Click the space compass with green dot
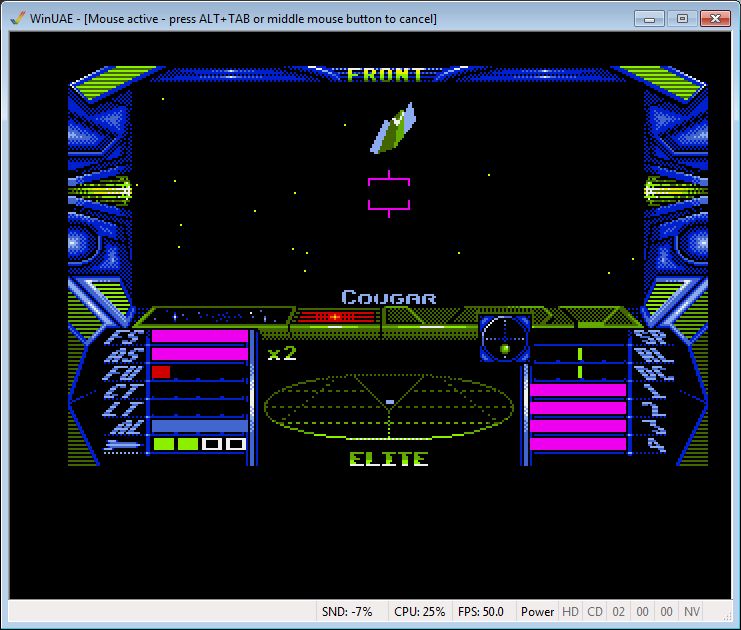The height and width of the screenshot is (630, 741). pyautogui.click(x=505, y=339)
